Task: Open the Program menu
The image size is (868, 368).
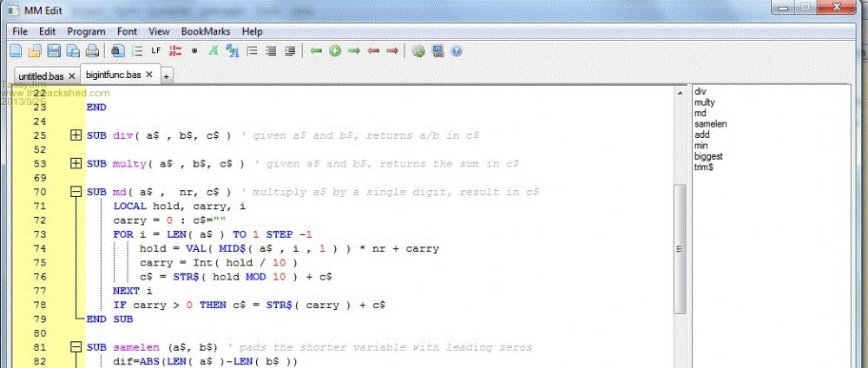Action: [86, 31]
